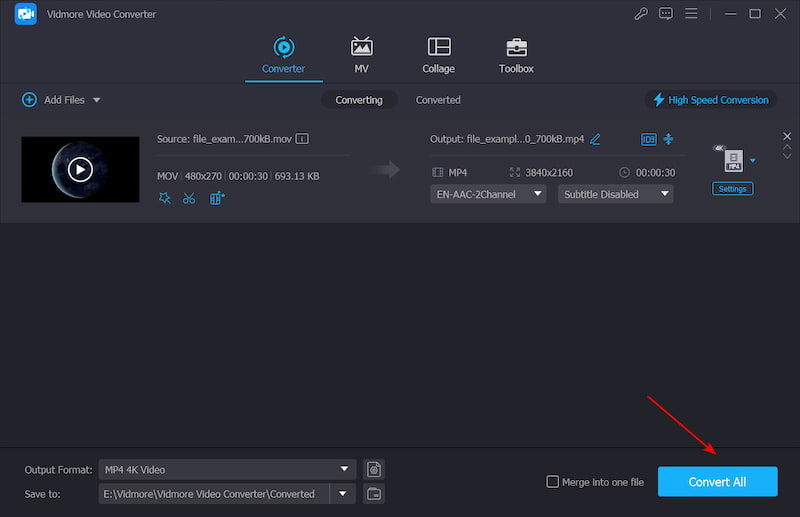Click the ID3 metadata edit icon

point(648,139)
